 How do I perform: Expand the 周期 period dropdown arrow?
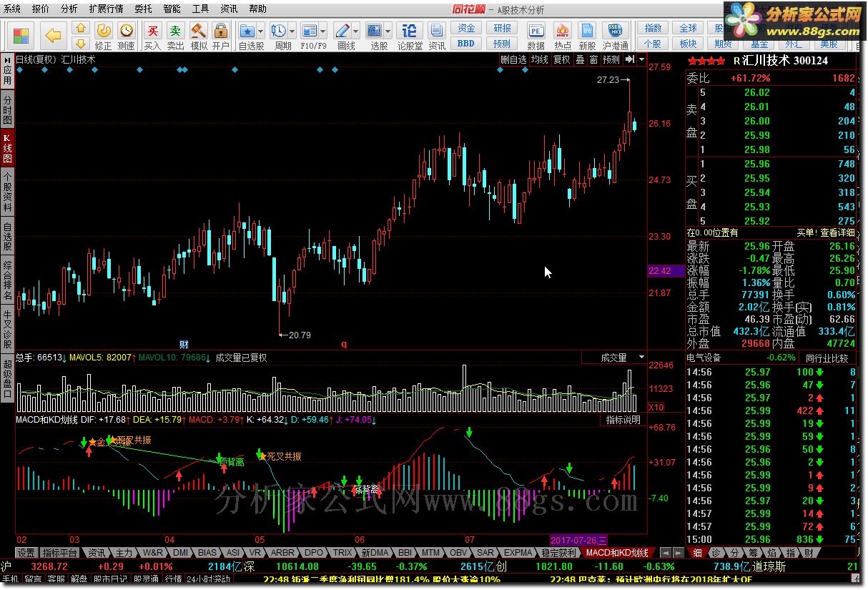pyautogui.click(x=292, y=31)
